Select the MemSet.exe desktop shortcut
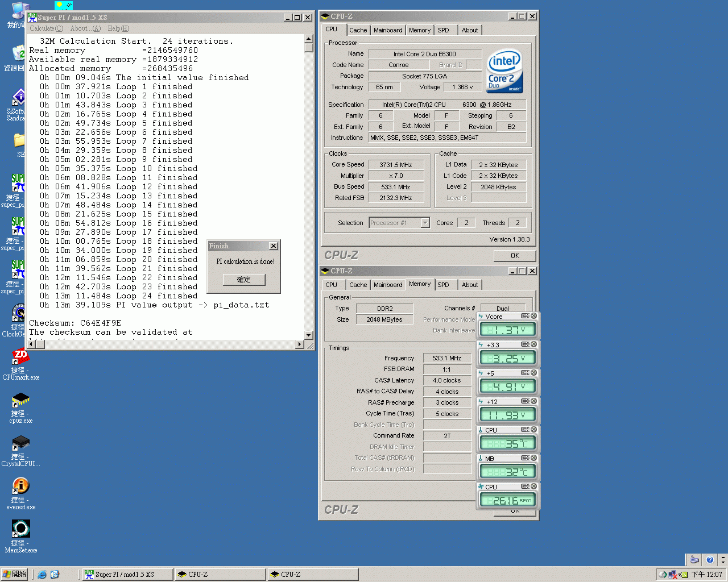 [x=20, y=537]
